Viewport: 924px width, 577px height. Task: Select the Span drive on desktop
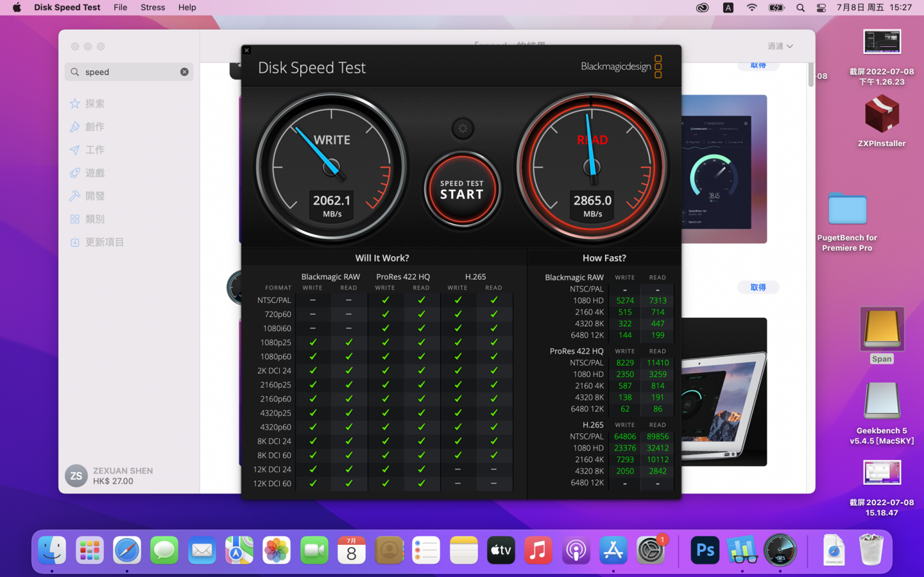(882, 336)
